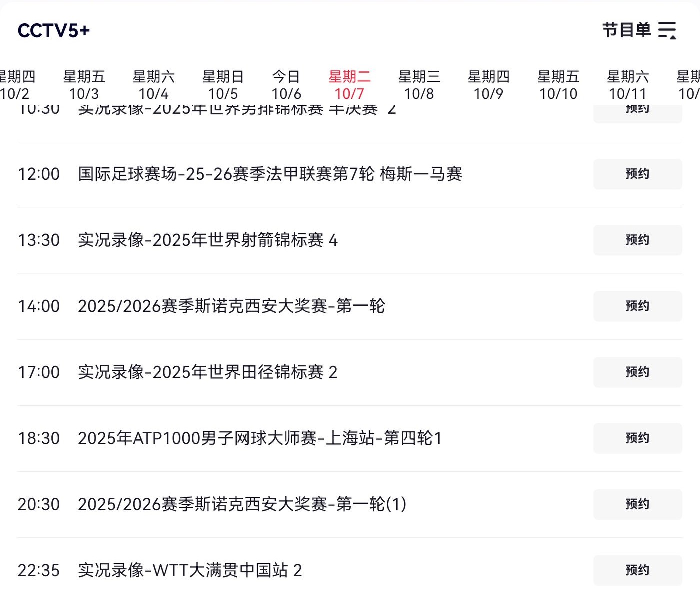
Task: Go to 星期六 10/11 schedule
Action: 627,85
